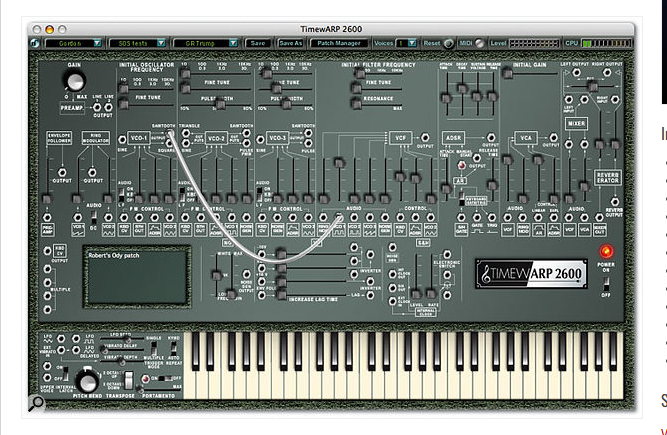This screenshot has width=667, height=435.
Task: Click the ADSR output jack
Action: pyautogui.click(x=491, y=137)
